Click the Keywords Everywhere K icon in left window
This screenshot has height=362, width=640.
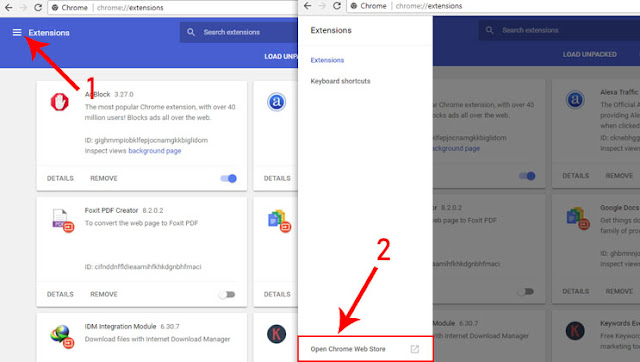point(276,334)
